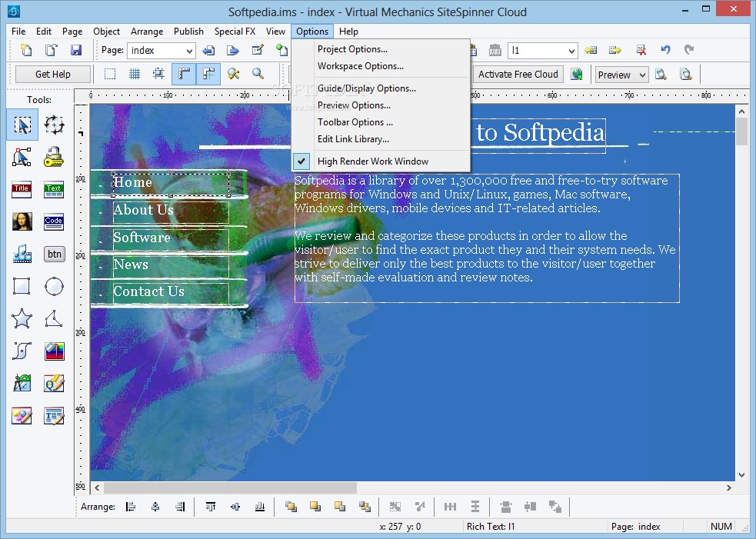Toggle the rulers display button
The image size is (756, 539).
[x=184, y=74]
